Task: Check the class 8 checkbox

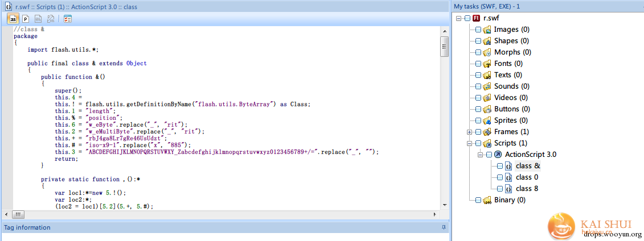Action: [x=499, y=189]
